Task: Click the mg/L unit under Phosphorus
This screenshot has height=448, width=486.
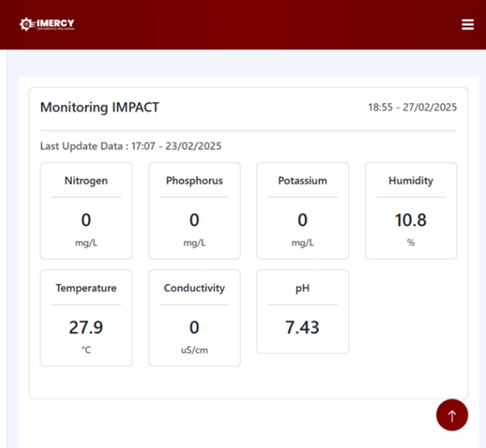Action: (x=195, y=243)
